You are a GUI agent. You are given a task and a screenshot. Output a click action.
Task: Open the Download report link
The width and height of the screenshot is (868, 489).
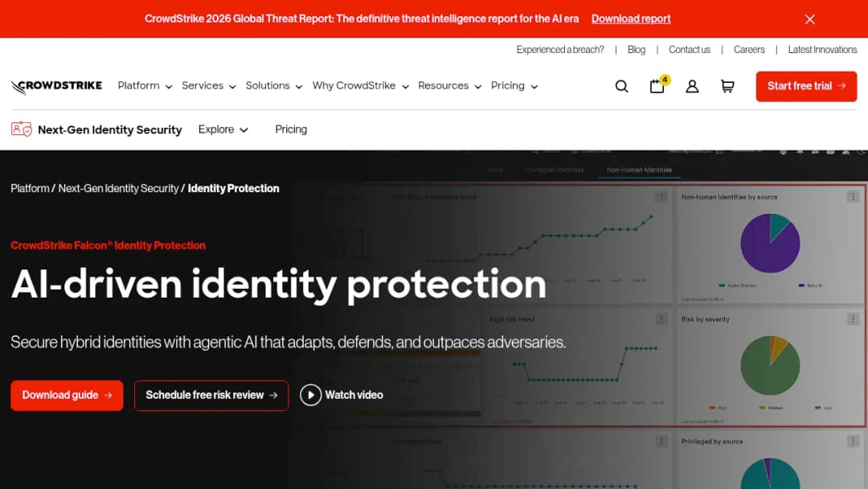631,18
